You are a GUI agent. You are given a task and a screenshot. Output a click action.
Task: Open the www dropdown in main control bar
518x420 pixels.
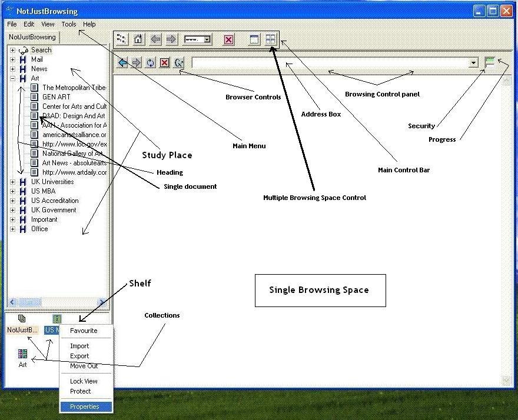(207, 39)
